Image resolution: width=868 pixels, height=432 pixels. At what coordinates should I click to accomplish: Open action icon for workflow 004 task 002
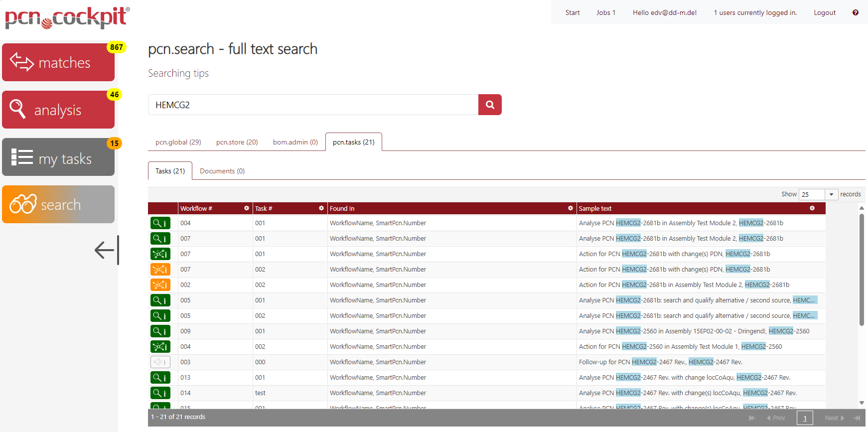pyautogui.click(x=160, y=347)
